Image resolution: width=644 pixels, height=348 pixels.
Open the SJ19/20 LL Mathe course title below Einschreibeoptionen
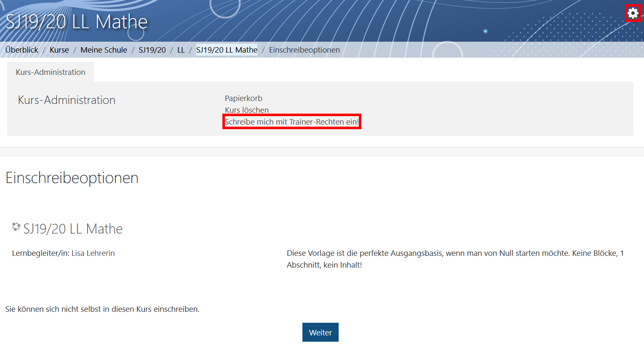point(73,229)
